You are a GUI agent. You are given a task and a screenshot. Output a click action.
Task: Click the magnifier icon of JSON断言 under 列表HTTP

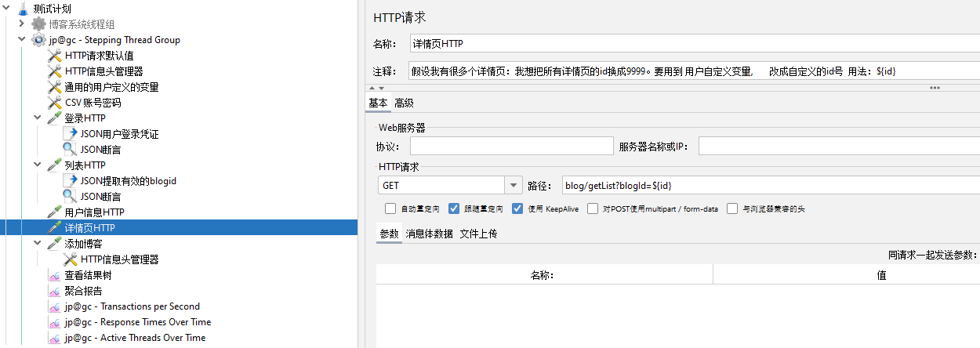[x=70, y=197]
